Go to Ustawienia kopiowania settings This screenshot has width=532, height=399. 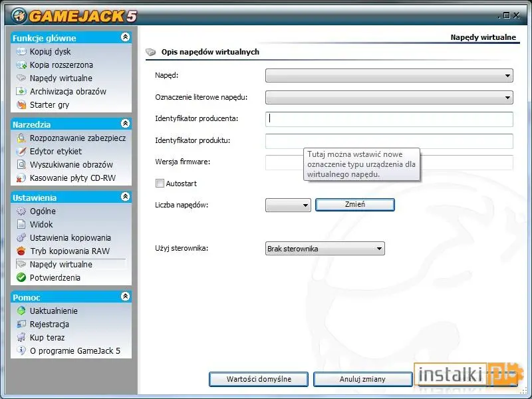tap(70, 238)
